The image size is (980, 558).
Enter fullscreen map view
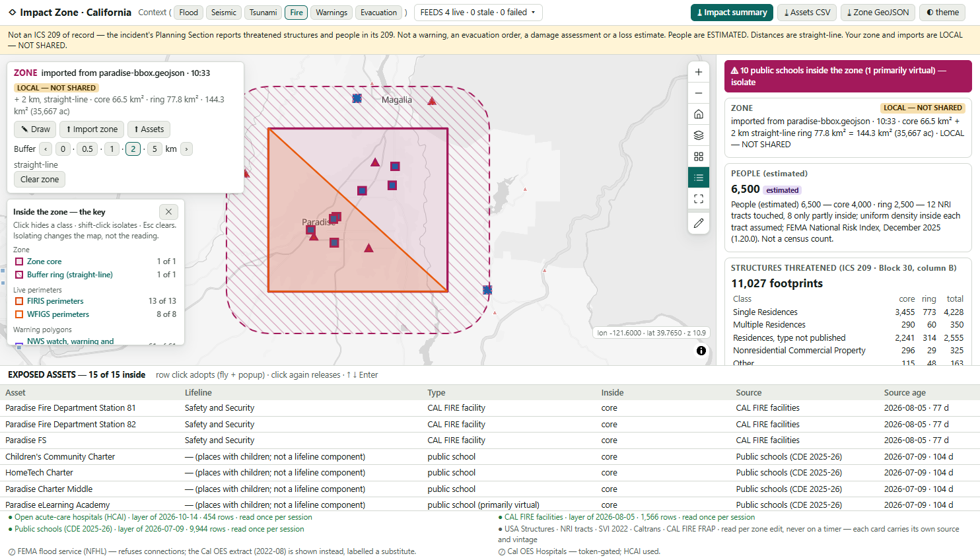point(699,199)
